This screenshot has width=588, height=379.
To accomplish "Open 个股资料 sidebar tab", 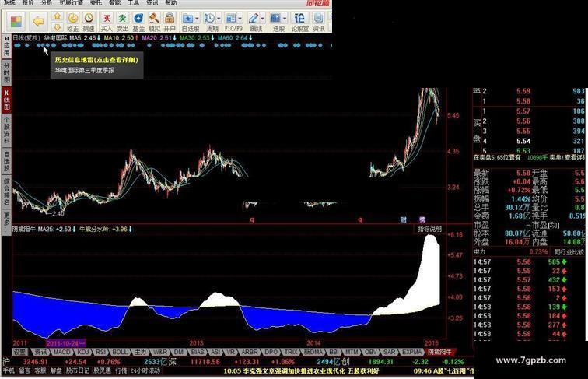I will [x=6, y=129].
